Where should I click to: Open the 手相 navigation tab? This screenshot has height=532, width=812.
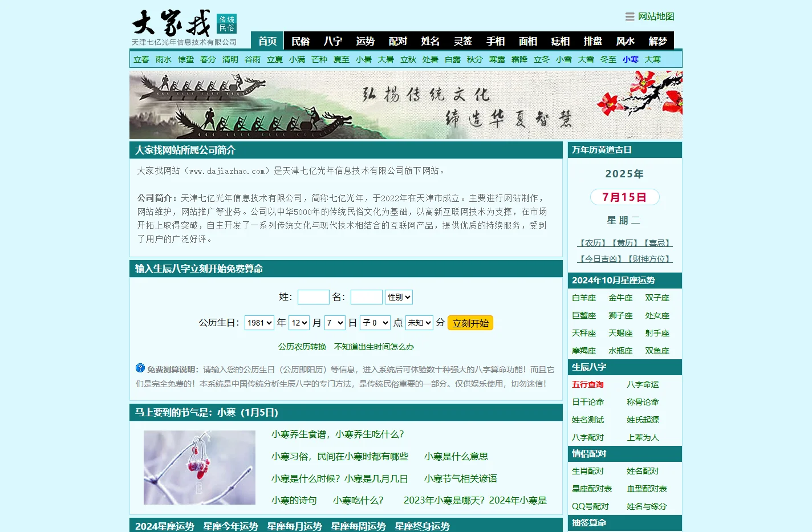(x=495, y=40)
